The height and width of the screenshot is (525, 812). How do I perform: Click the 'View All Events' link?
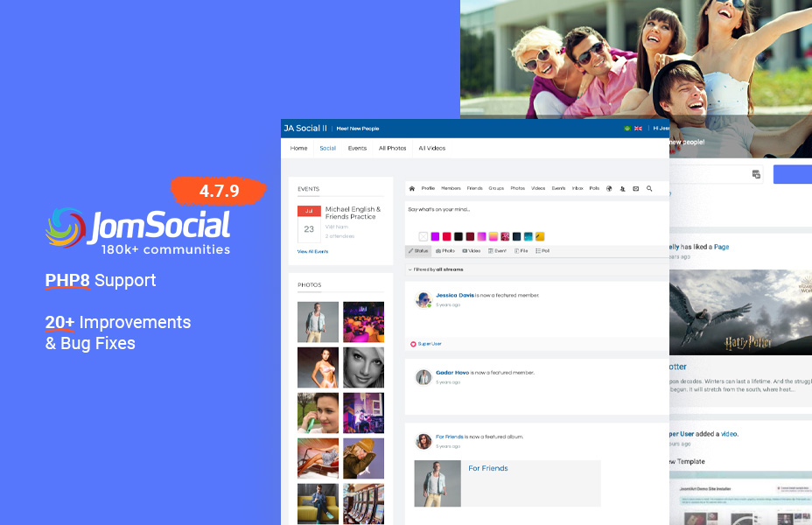312,252
